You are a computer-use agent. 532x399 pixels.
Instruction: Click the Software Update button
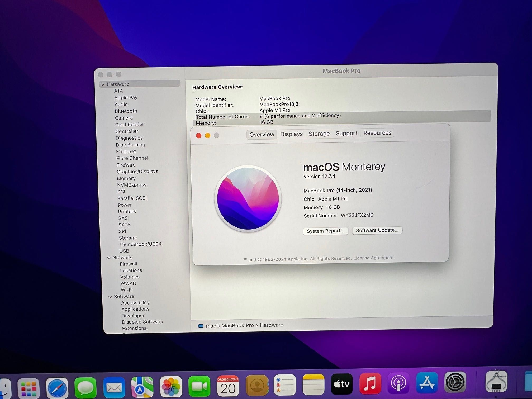click(x=377, y=230)
